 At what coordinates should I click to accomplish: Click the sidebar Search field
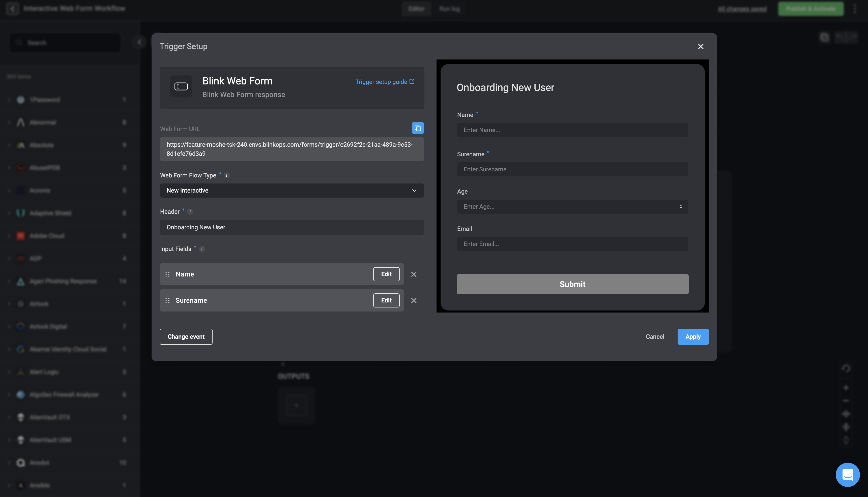tap(65, 43)
